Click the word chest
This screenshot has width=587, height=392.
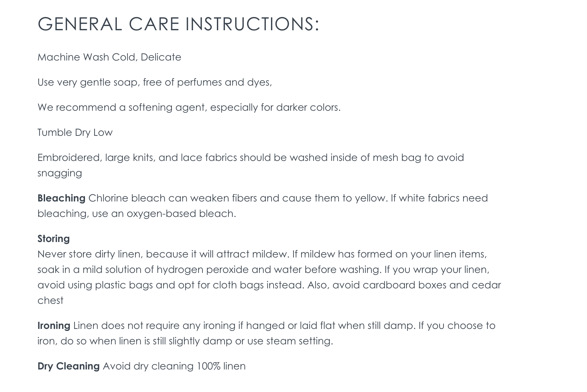50,301
